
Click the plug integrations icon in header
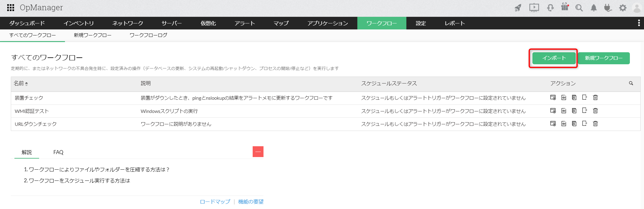pos(608,8)
